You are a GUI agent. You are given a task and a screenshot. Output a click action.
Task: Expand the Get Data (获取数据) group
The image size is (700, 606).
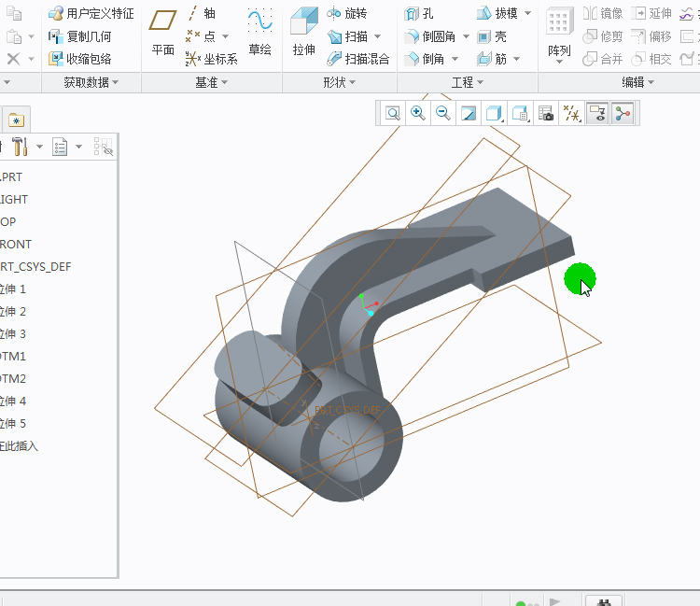point(91,82)
